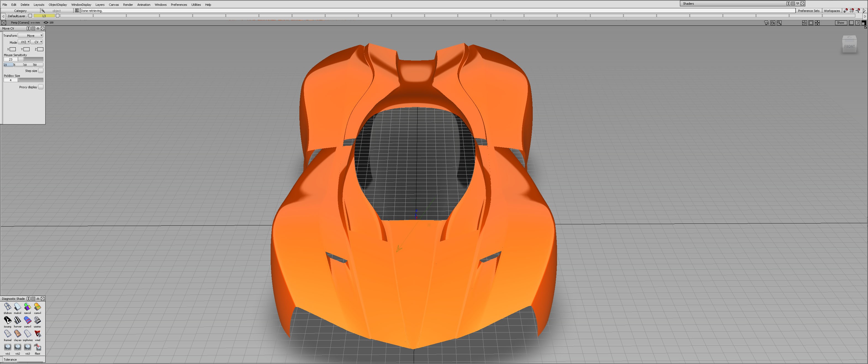Enable the Step size checkbox
This screenshot has width=868, height=364.
pyautogui.click(x=40, y=71)
